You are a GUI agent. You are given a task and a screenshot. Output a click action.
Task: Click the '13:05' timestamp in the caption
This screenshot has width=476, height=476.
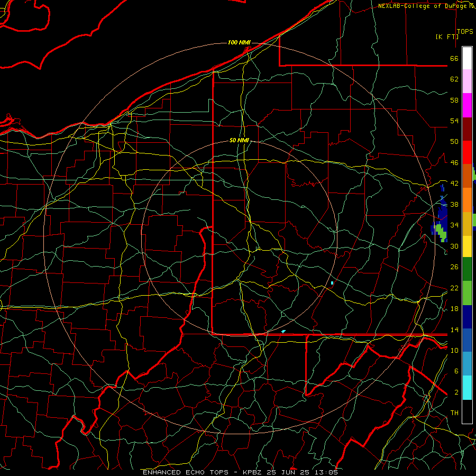[x=326, y=472]
